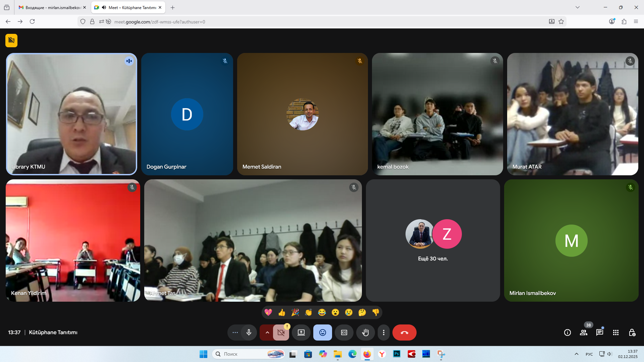The width and height of the screenshot is (644, 362).
Task: Show the people list with 38 badge
Action: (584, 333)
